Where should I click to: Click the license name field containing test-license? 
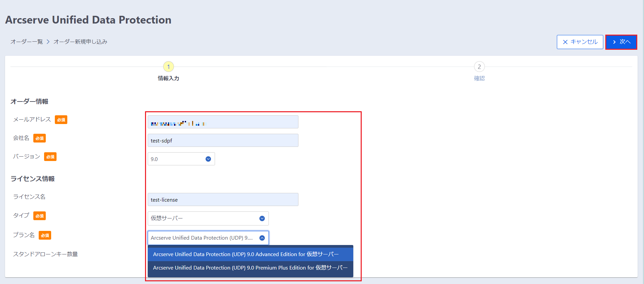[223, 200]
